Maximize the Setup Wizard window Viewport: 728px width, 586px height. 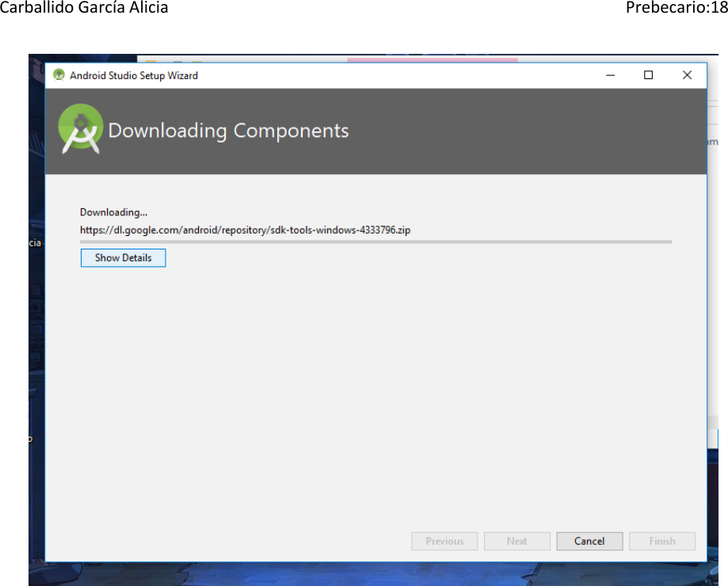pos(648,75)
